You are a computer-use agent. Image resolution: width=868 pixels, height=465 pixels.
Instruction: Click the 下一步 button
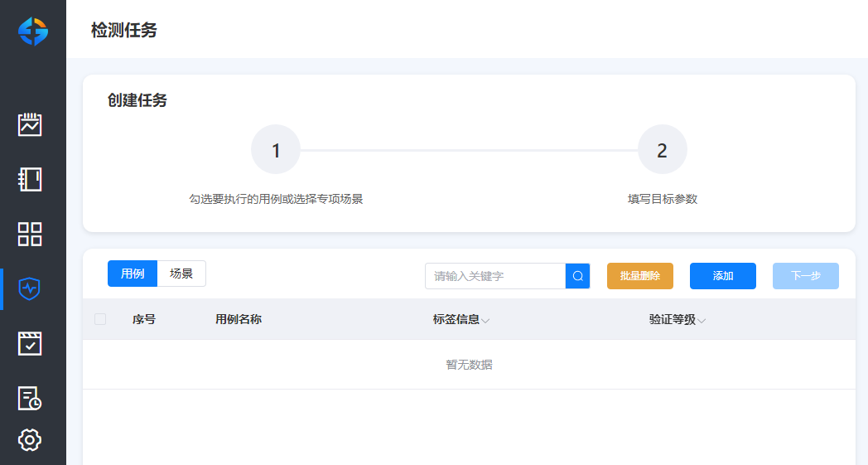tap(805, 276)
